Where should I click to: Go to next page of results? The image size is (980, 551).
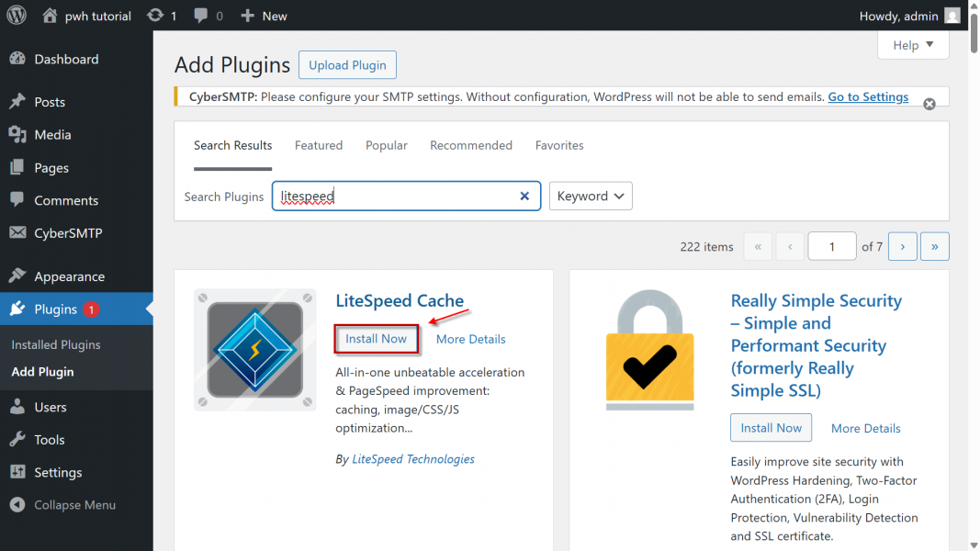tap(903, 247)
